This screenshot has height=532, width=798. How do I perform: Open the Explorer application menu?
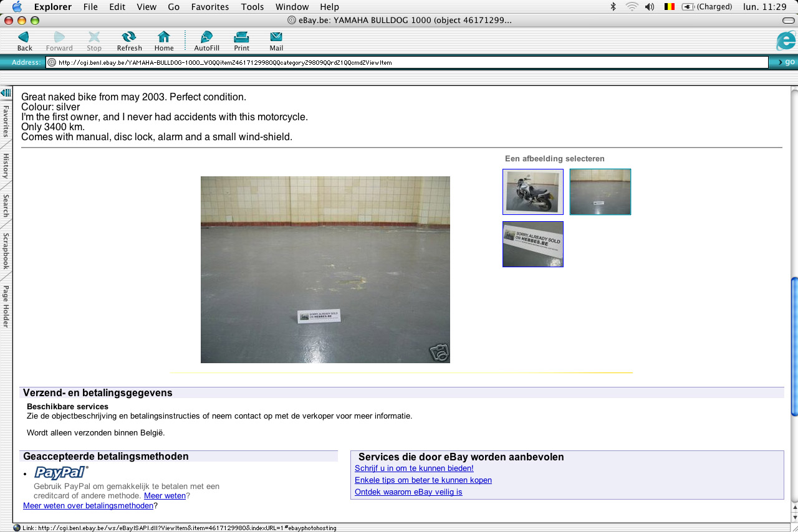click(x=52, y=7)
